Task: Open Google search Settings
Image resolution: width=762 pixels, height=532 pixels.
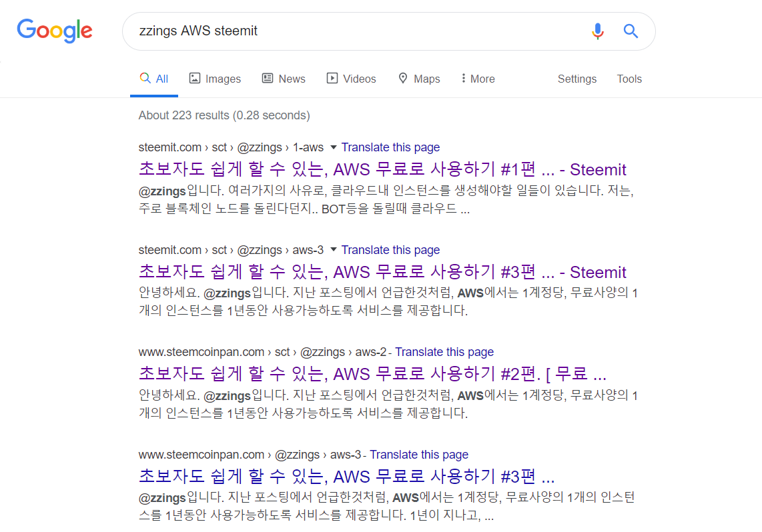Action: pyautogui.click(x=577, y=78)
